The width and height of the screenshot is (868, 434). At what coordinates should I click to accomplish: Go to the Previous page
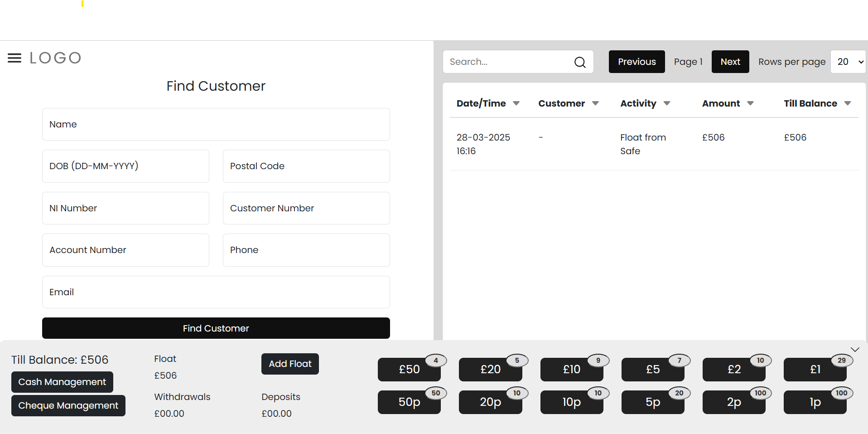click(637, 62)
